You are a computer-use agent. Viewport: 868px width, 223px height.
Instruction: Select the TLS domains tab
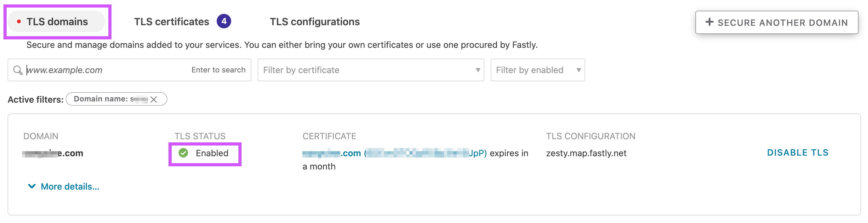click(x=57, y=21)
